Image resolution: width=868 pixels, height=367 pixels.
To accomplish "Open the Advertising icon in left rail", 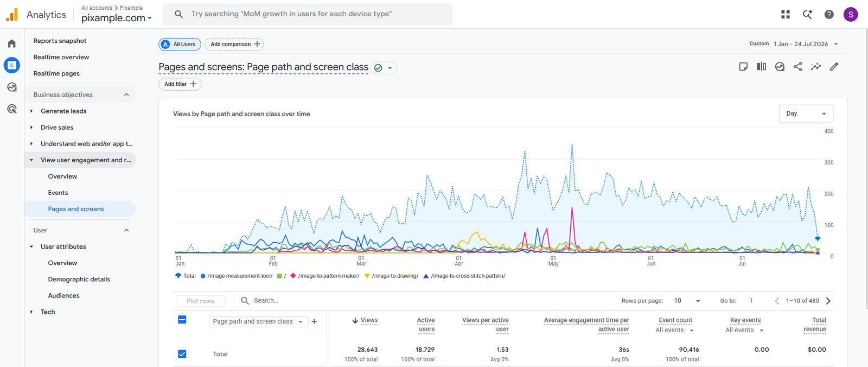I will click(12, 109).
